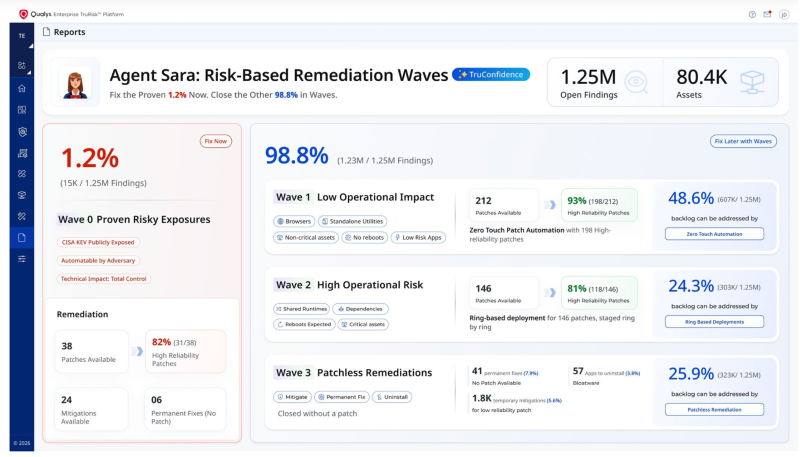Click the 212 Patches Available box
The width and height of the screenshot is (800, 457).
504,206
